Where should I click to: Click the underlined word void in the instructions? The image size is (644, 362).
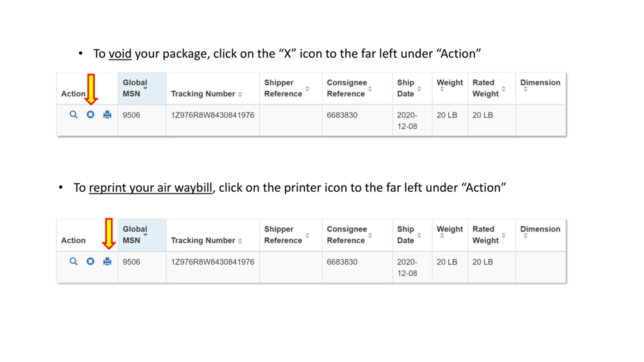coord(120,54)
